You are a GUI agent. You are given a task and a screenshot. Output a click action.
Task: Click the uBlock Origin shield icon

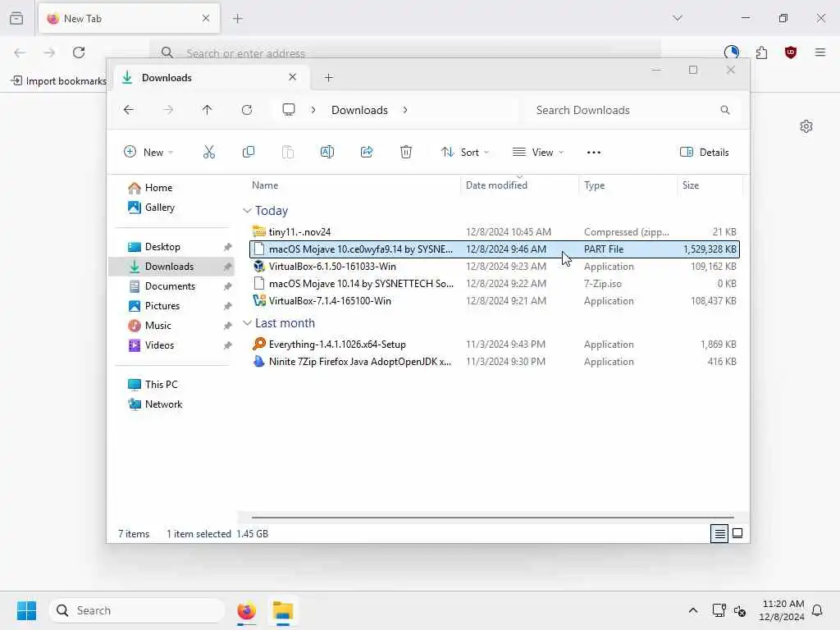791,52
